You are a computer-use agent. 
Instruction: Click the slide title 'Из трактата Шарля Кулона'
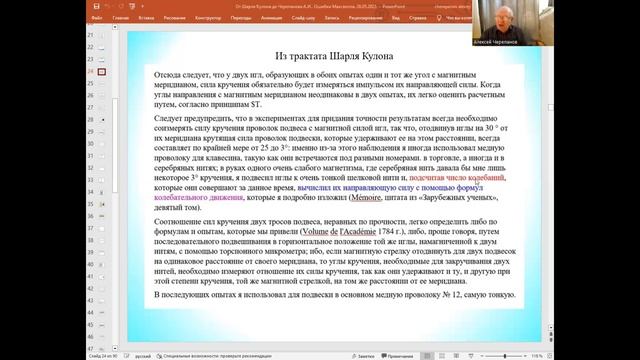pos(334,56)
